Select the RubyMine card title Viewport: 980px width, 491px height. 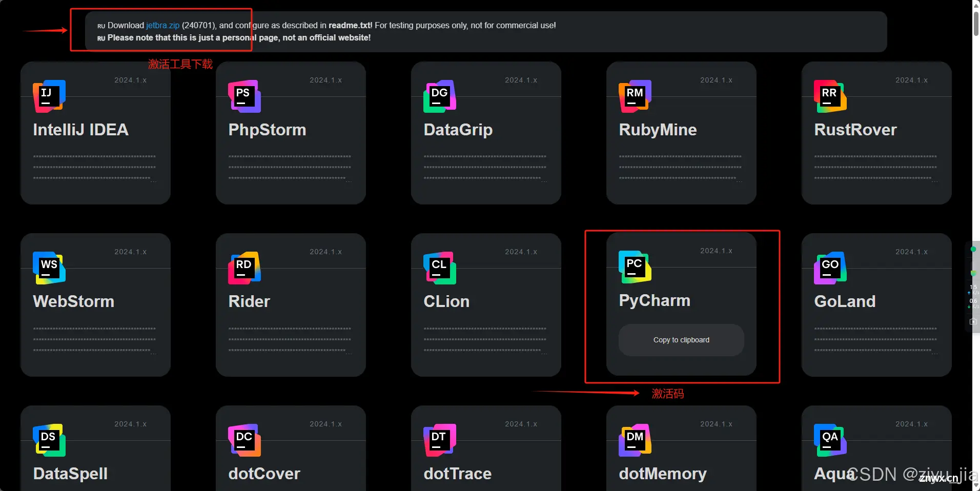pos(658,130)
